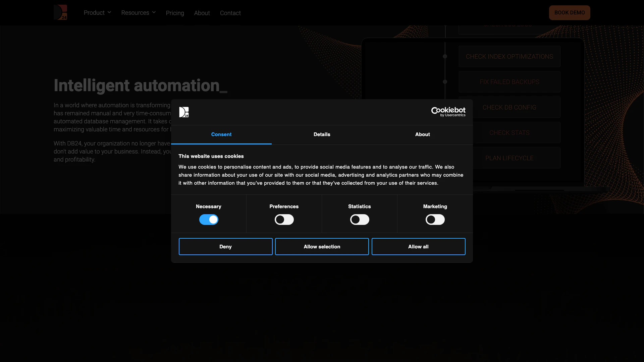644x362 pixels.
Task: Click the chevron next to Product
Action: pos(109,12)
